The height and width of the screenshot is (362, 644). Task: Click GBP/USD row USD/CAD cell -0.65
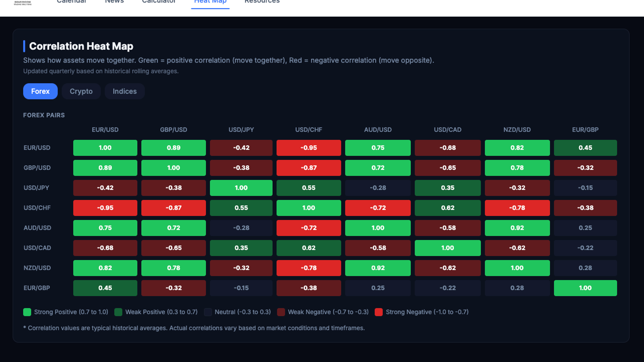[448, 168]
